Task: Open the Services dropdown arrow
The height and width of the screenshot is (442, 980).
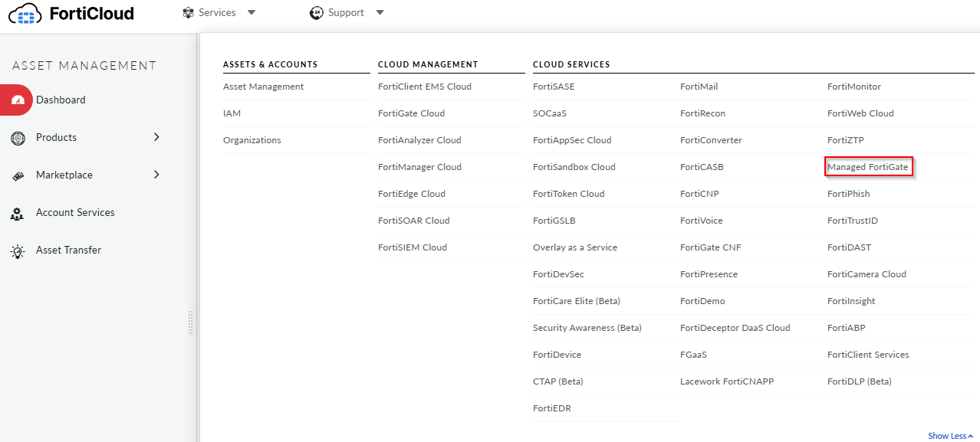Action: tap(252, 12)
